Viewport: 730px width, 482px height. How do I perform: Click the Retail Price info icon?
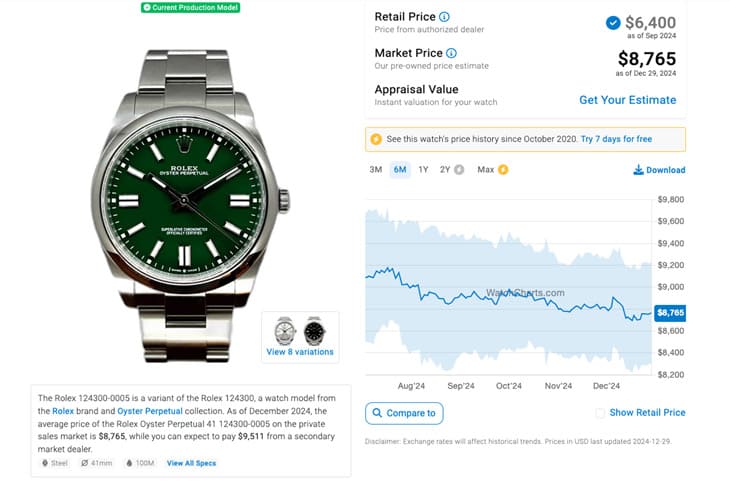(444, 17)
